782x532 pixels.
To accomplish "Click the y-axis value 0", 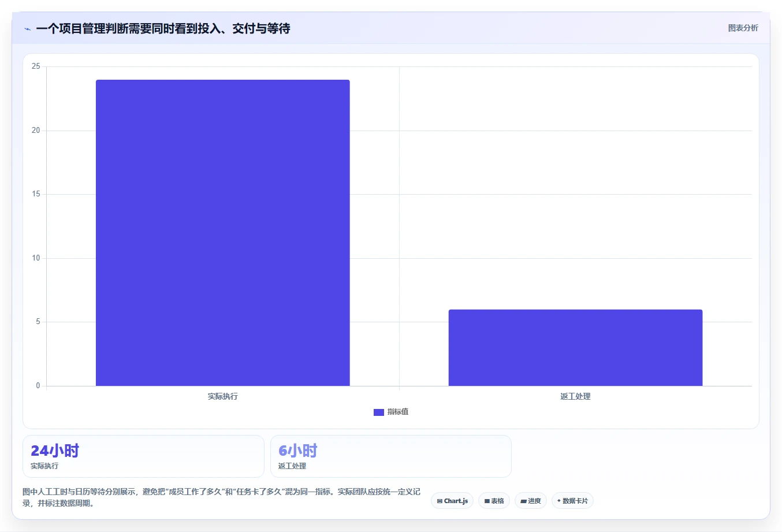I will tap(38, 386).
